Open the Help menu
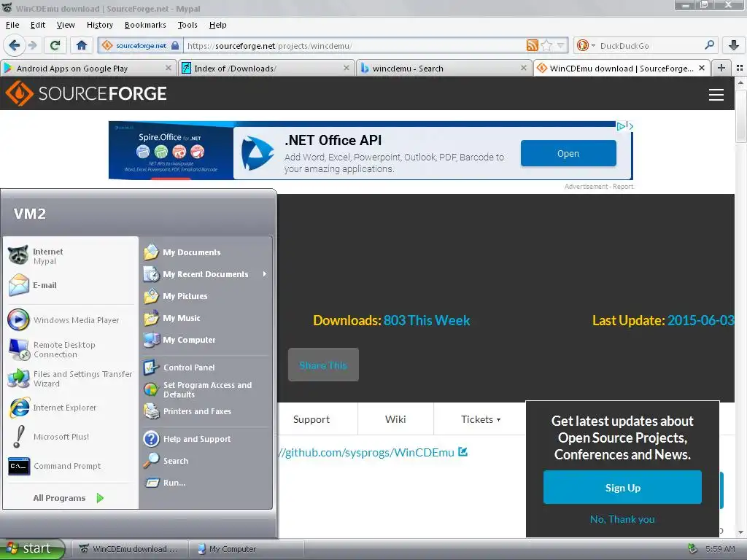The width and height of the screenshot is (747, 560). coord(217,25)
